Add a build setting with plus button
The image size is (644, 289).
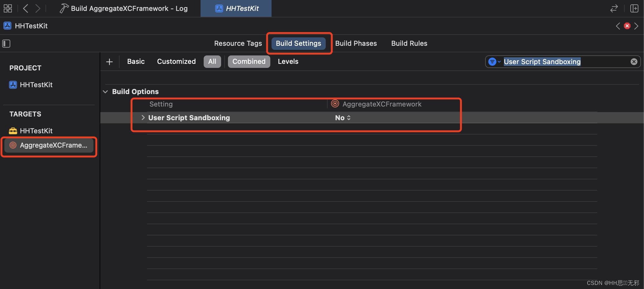[109, 62]
